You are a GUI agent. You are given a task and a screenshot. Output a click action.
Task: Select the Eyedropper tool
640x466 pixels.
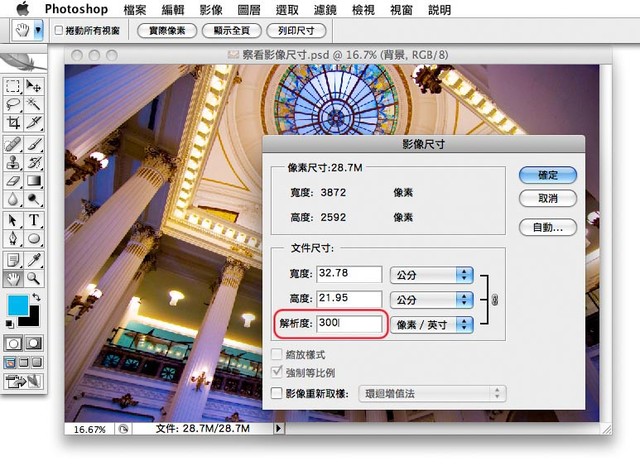(33, 260)
